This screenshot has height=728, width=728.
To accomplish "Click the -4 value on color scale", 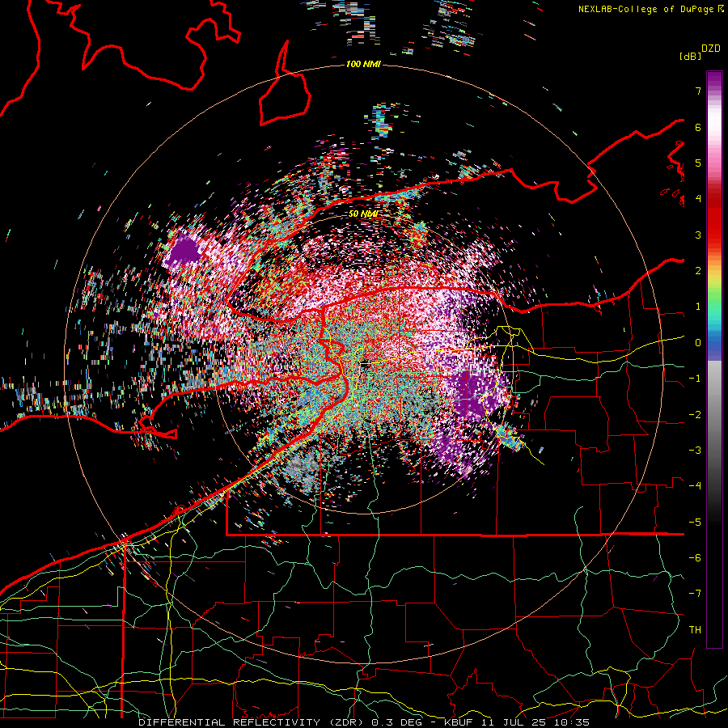I will 695,486.
